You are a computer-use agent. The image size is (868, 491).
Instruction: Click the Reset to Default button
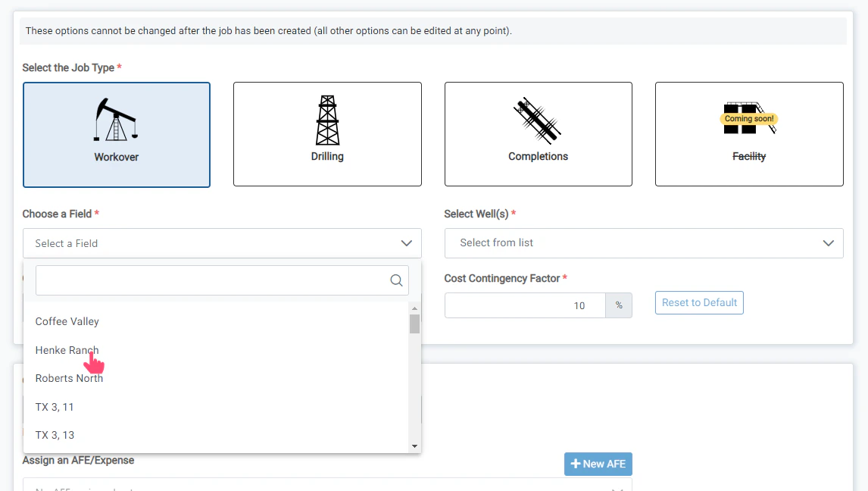pos(699,303)
